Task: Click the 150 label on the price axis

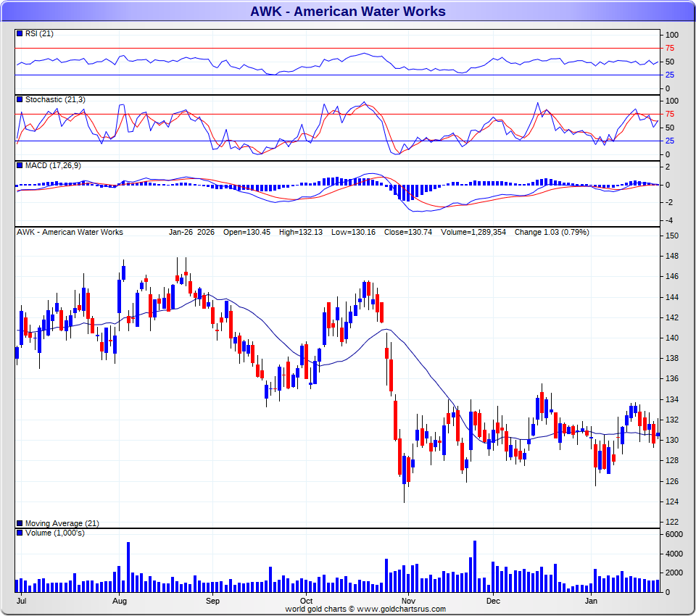Action: click(x=671, y=236)
